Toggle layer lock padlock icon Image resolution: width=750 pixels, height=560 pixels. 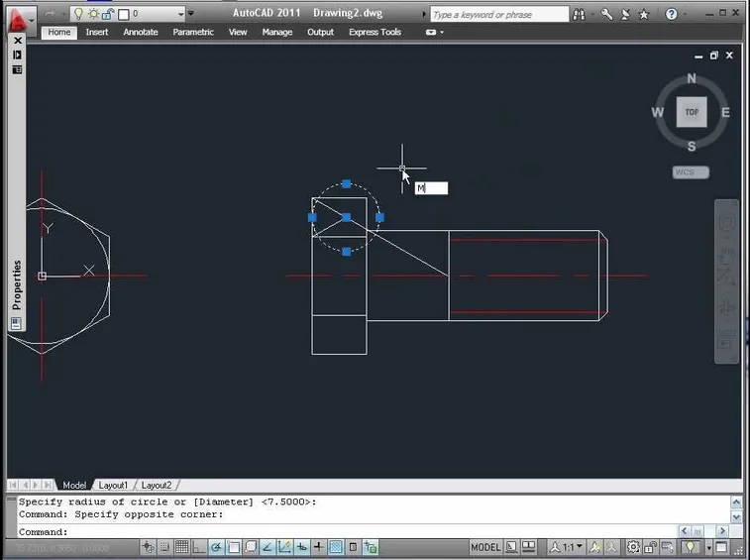point(108,14)
